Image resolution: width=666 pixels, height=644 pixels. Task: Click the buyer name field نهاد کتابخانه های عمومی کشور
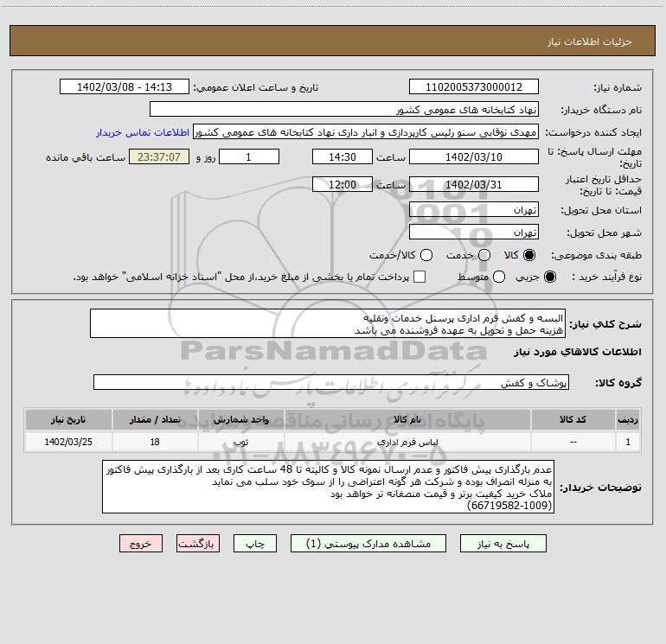pyautogui.click(x=344, y=110)
